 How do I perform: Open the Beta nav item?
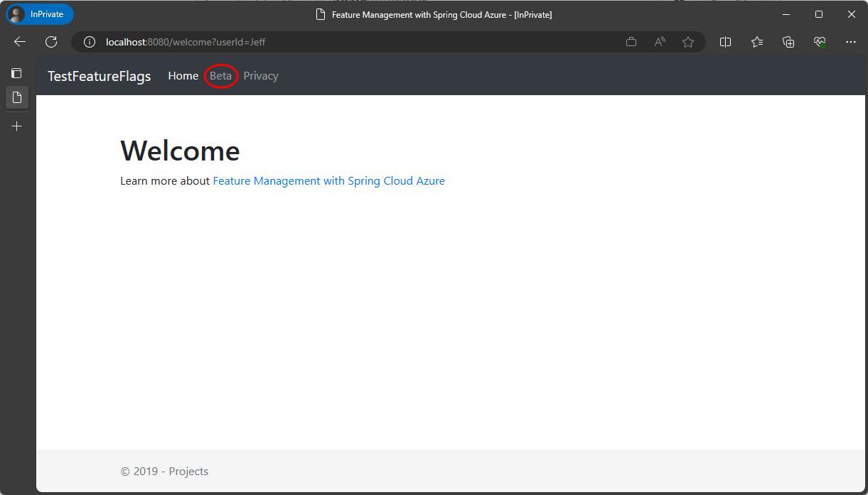(221, 76)
